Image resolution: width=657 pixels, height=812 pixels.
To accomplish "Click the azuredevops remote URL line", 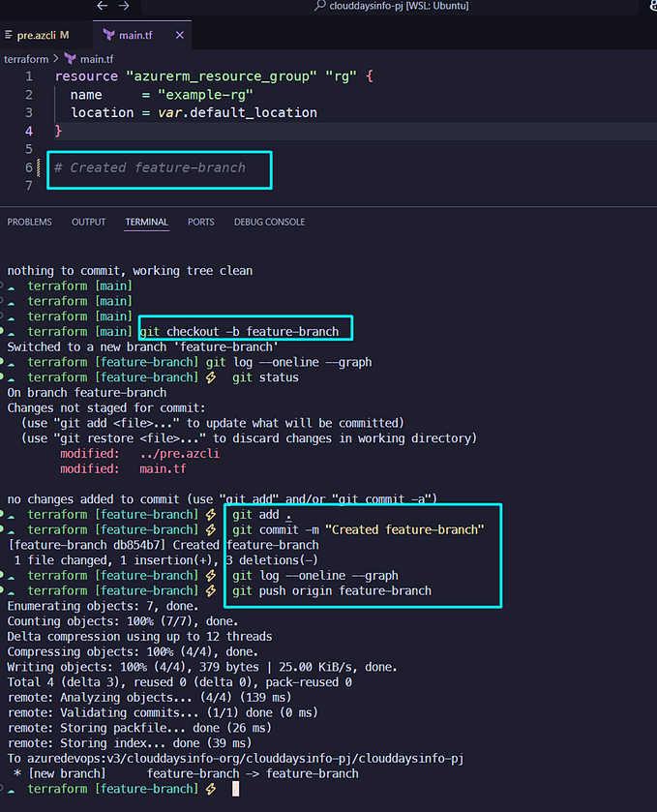I will (235, 759).
